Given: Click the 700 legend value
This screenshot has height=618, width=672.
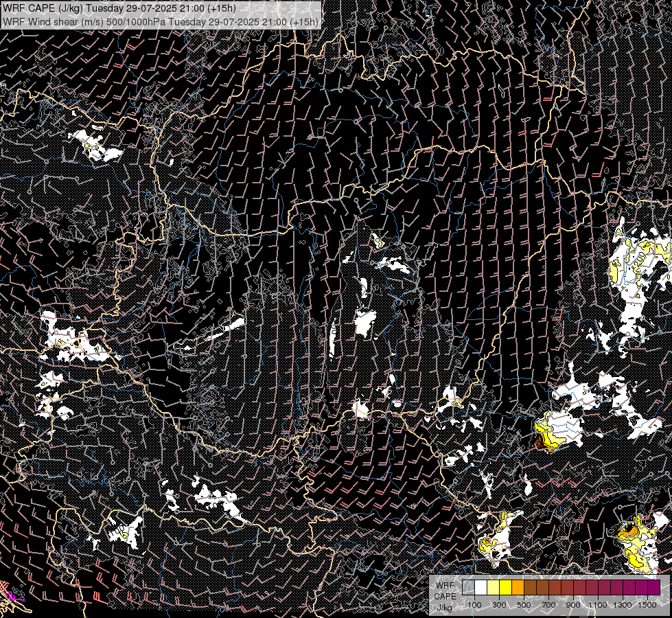Looking at the screenshot, I should click(549, 605).
